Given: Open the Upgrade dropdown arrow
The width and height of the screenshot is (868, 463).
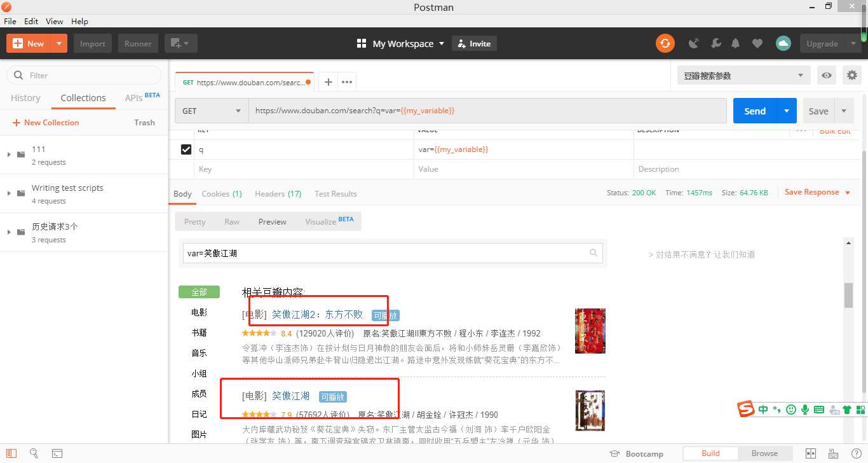Looking at the screenshot, I should click(x=853, y=44).
